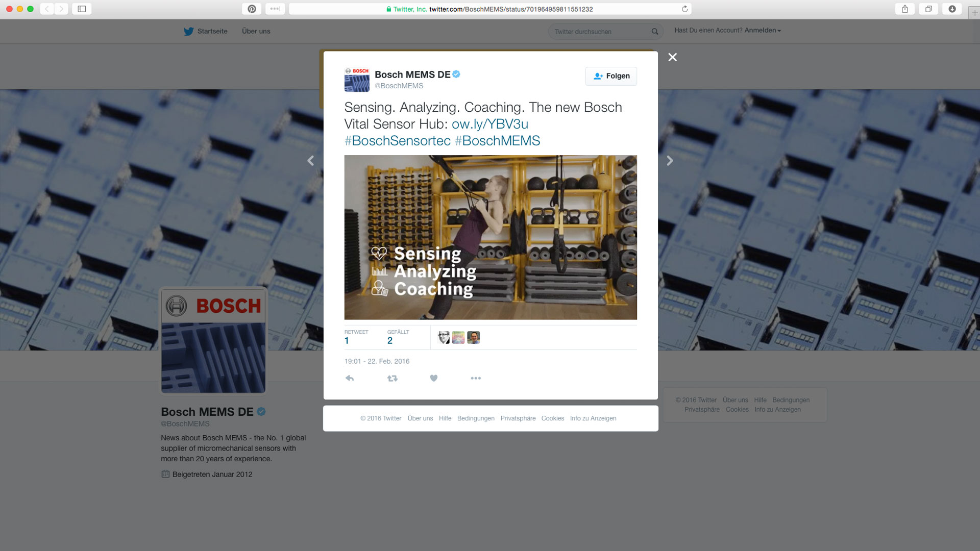Open the Sensing Analyzing Coaching tweet image
Viewport: 980px width, 551px height.
[491, 237]
